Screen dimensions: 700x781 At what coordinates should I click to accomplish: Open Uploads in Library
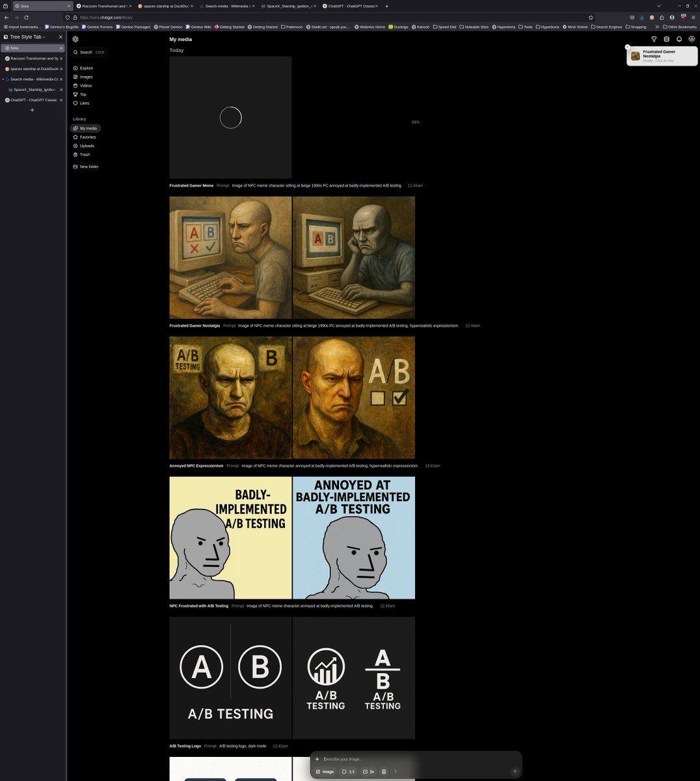(85, 146)
